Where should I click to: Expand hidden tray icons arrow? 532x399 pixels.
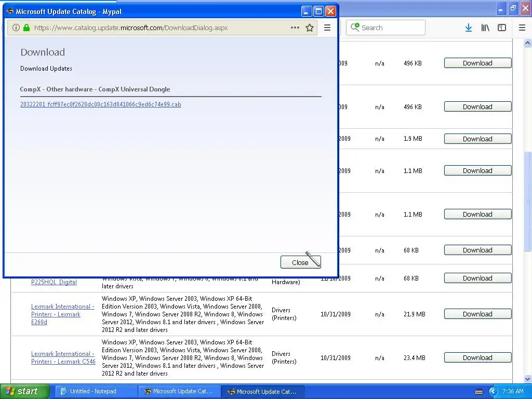click(x=493, y=392)
